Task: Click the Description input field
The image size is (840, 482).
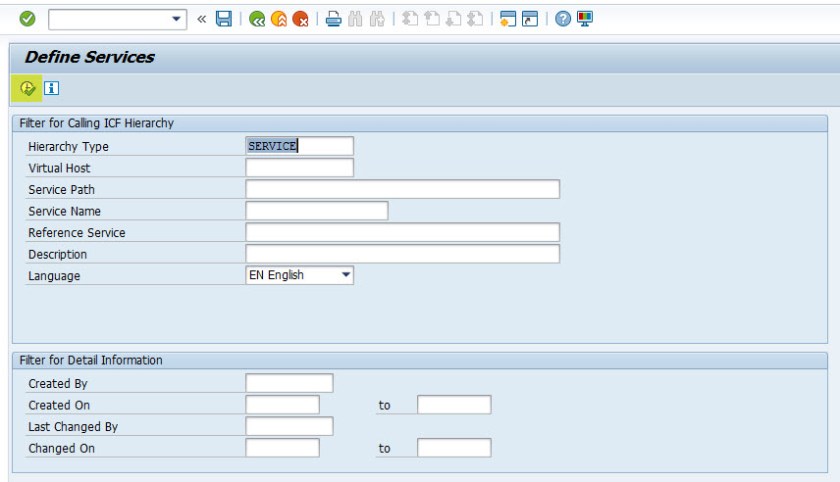Action: point(402,254)
